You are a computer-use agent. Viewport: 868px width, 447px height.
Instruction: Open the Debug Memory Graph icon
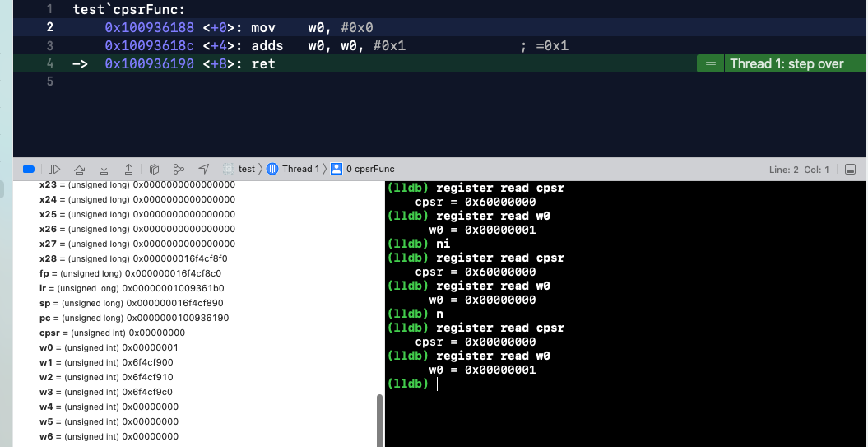point(179,169)
